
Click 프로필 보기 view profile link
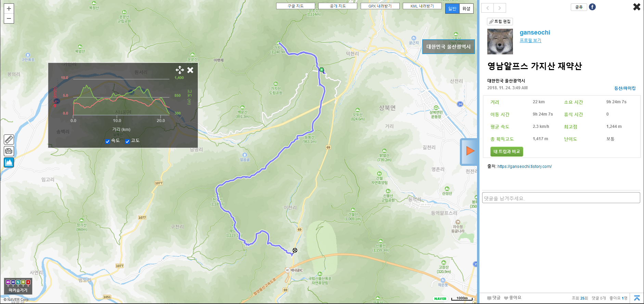[530, 40]
